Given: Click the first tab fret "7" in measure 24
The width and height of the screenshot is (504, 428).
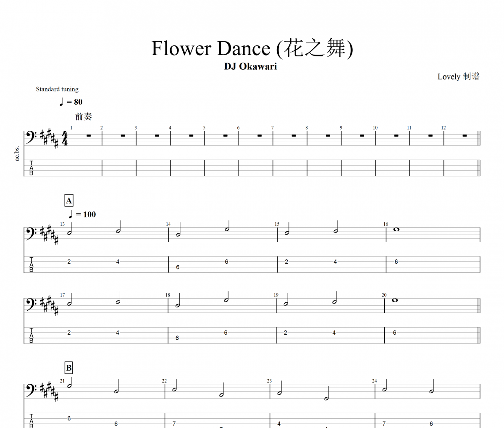Looking at the screenshot, I should pyautogui.click(x=384, y=423).
